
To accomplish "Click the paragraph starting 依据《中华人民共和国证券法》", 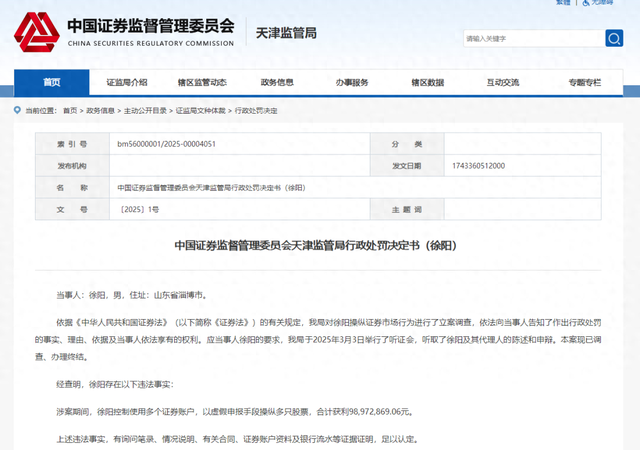I will [318, 339].
